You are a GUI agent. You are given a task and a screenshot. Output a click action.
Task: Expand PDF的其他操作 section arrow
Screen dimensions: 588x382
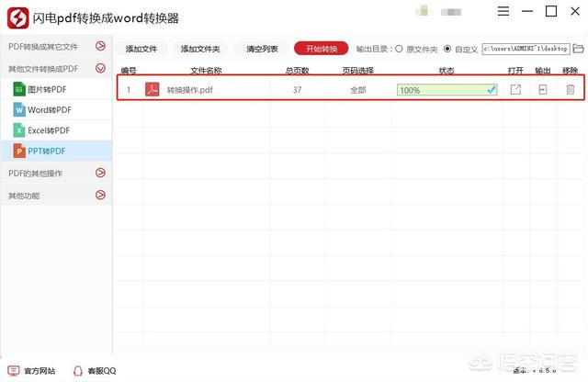[x=100, y=173]
